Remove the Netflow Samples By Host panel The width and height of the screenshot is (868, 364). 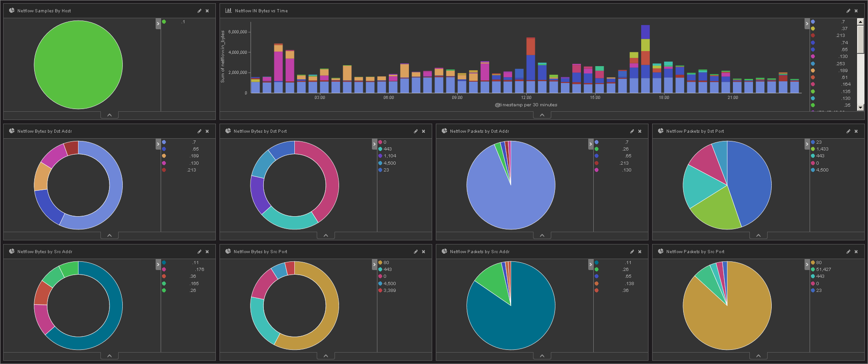point(207,11)
